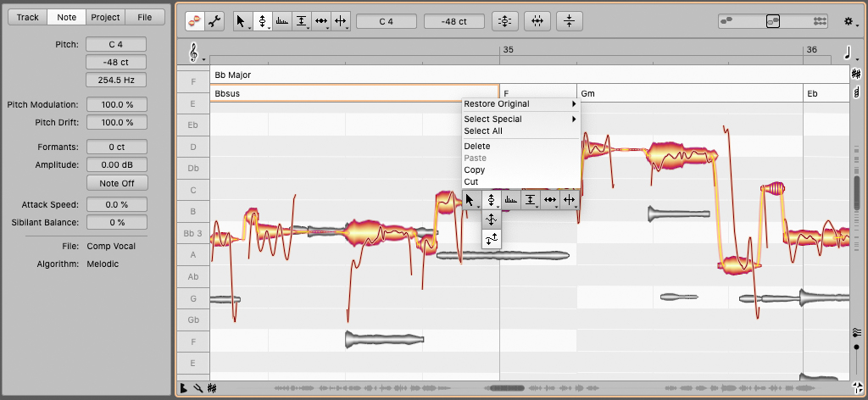Select the main arrow tool in top toolbar
The width and height of the screenshot is (868, 400).
[x=241, y=21]
